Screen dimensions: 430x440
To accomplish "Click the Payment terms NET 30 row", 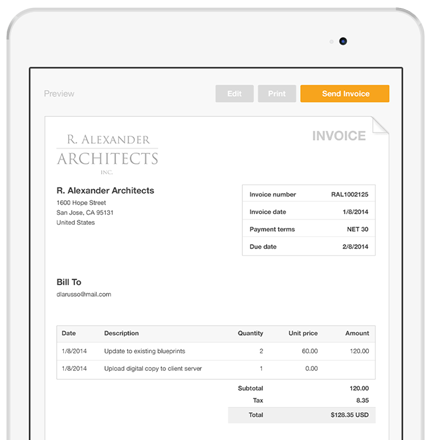I will [309, 229].
